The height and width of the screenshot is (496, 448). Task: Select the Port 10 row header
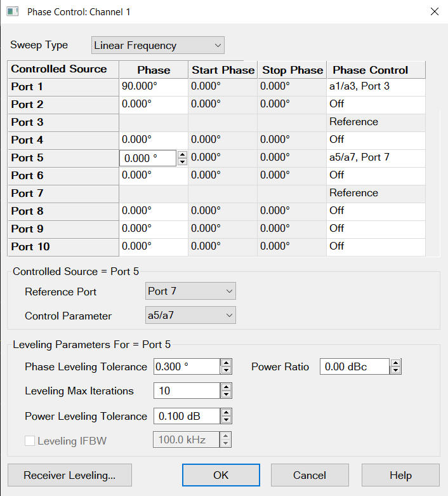[x=63, y=247]
